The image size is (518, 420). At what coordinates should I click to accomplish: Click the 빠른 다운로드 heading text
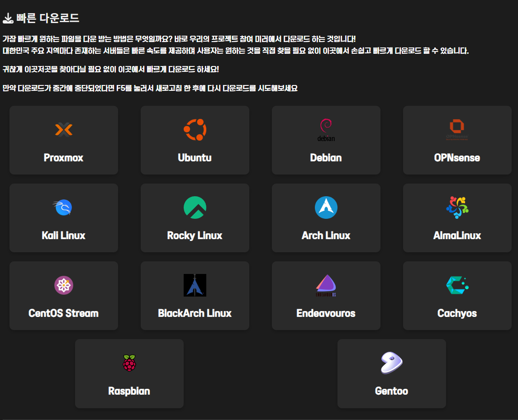[x=48, y=18]
